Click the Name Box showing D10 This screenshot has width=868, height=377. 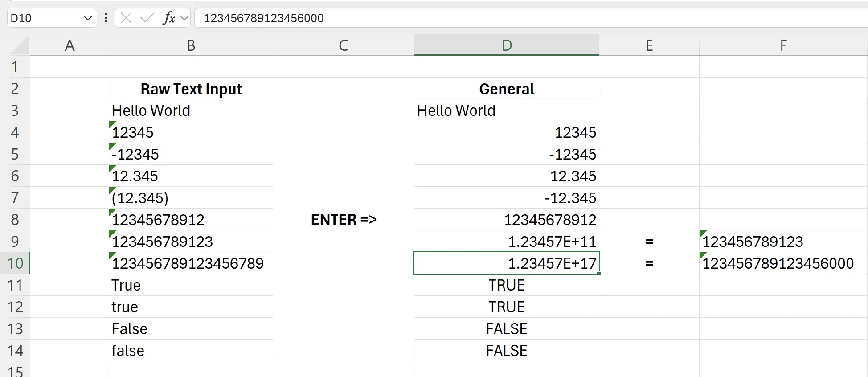coord(45,18)
